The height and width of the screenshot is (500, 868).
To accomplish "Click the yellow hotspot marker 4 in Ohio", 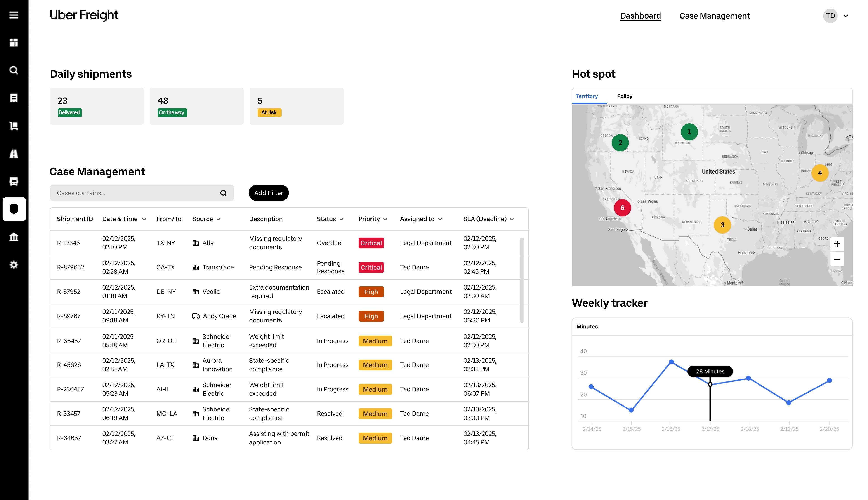I will pyautogui.click(x=820, y=173).
